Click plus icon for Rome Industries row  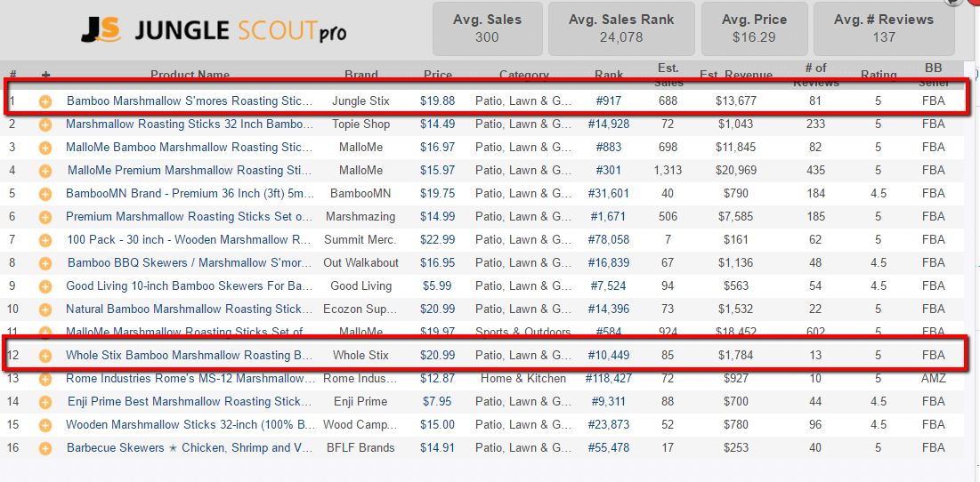(x=45, y=379)
